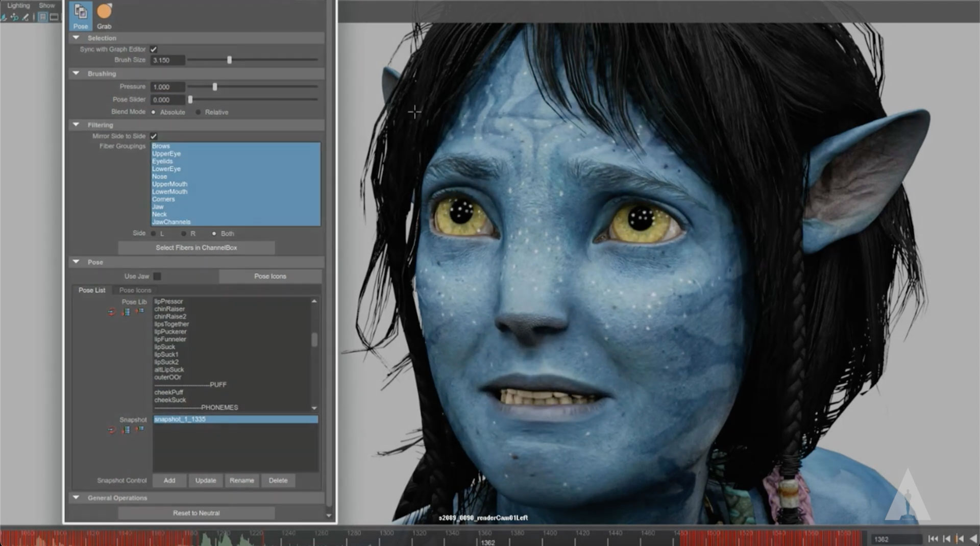Collapse the Pose section
Screen dimensions: 980x546
coord(76,262)
